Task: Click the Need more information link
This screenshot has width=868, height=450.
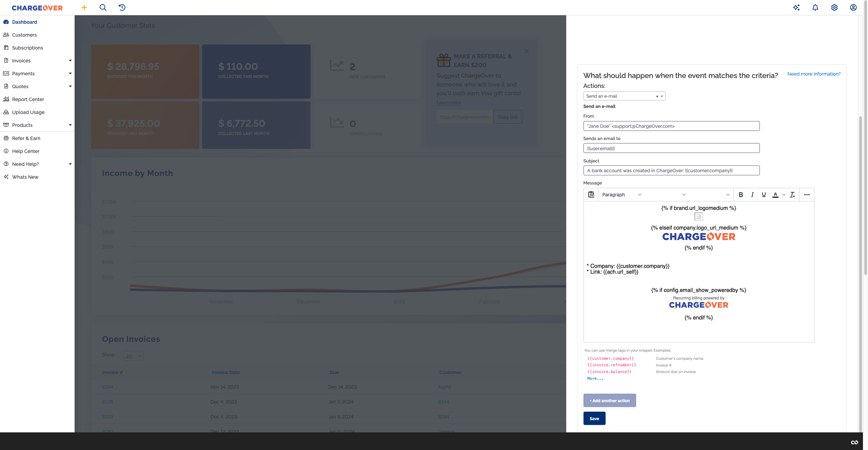Action: tap(814, 74)
